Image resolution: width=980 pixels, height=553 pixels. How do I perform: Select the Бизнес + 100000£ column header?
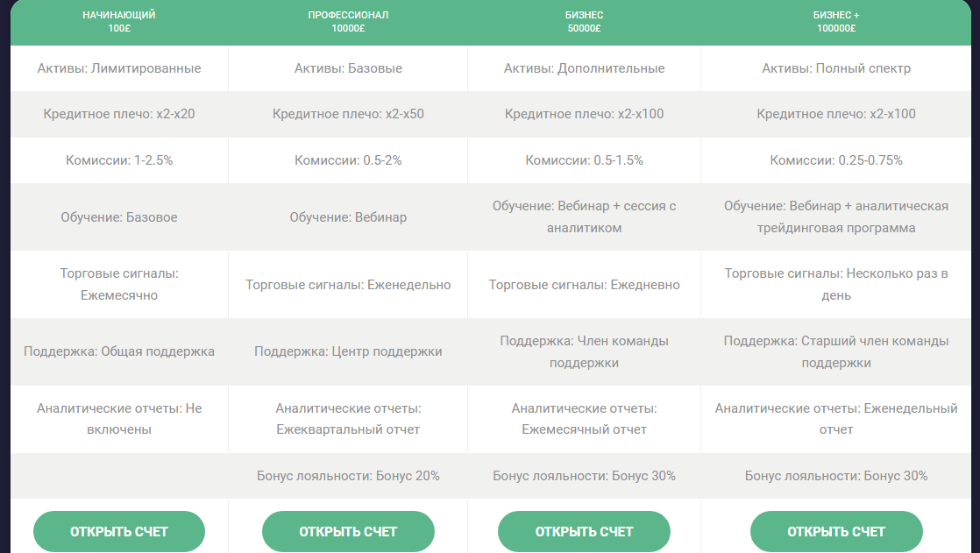836,21
